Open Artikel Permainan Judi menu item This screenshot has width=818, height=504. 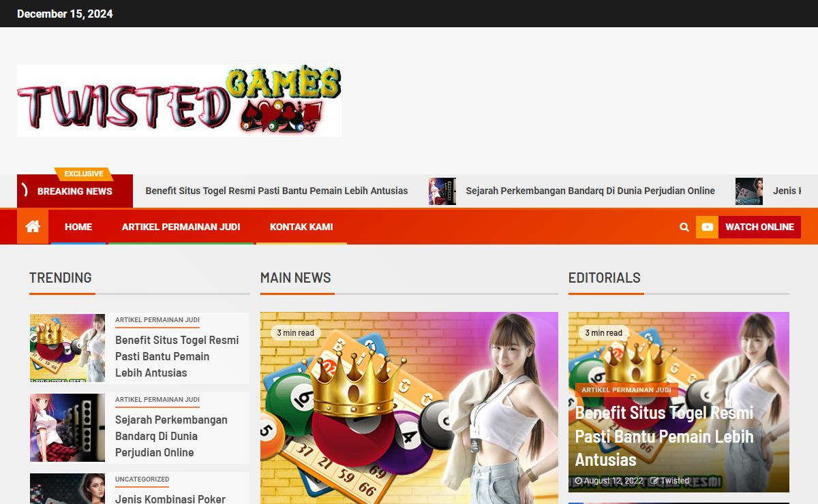coord(181,227)
